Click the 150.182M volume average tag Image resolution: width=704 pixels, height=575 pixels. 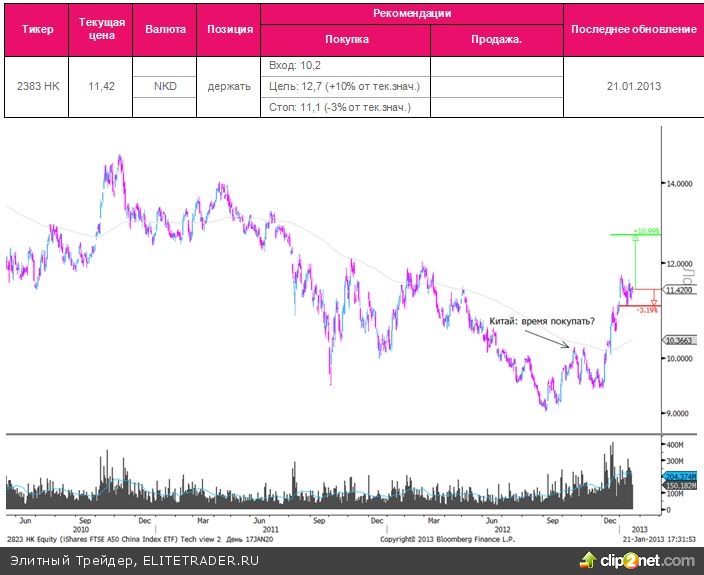[678, 486]
